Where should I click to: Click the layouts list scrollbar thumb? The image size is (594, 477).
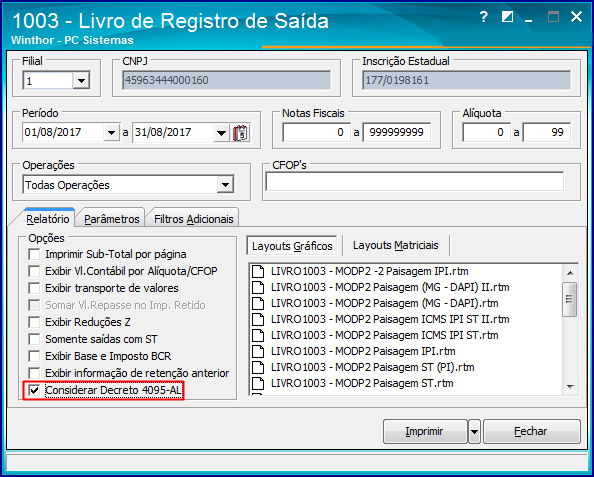[570, 299]
